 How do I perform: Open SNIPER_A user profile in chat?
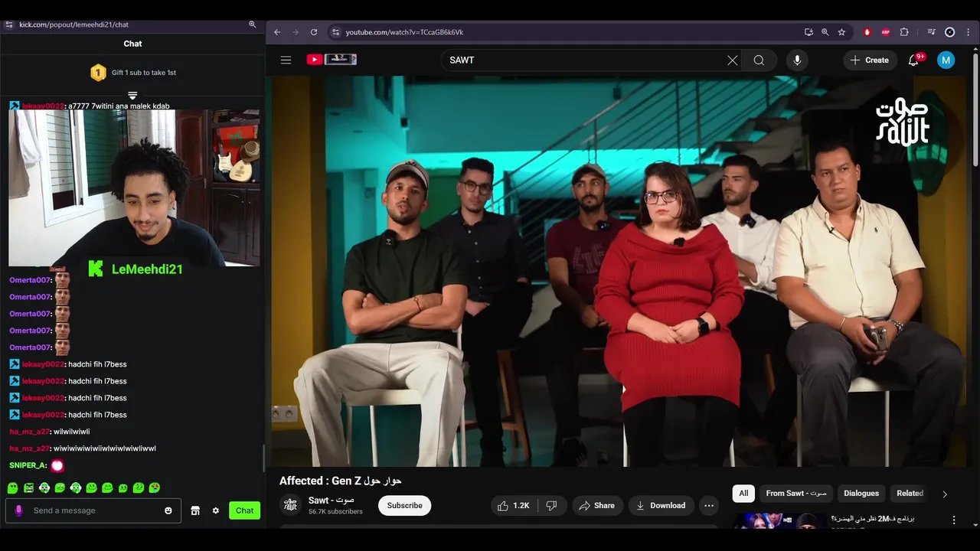point(28,465)
